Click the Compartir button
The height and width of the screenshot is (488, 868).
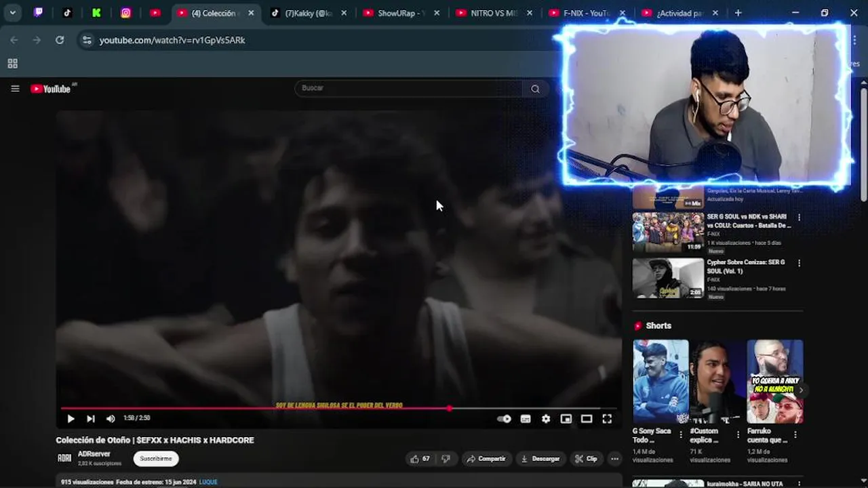pos(486,459)
